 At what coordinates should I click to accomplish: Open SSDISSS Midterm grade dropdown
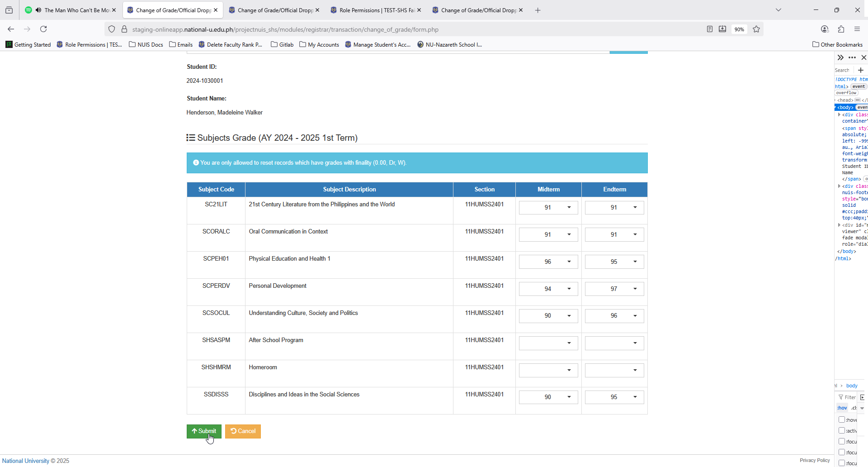click(548, 397)
